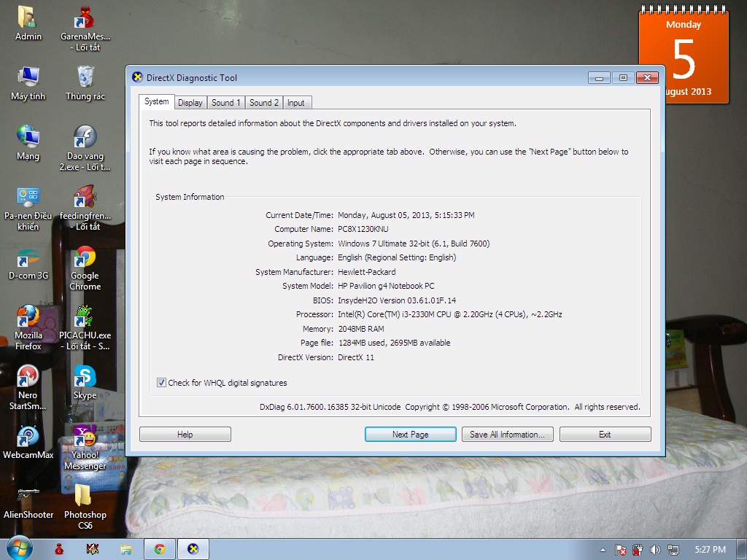The image size is (747, 560).
Task: Open Nero StartSmart desktop shortcut
Action: [28, 378]
